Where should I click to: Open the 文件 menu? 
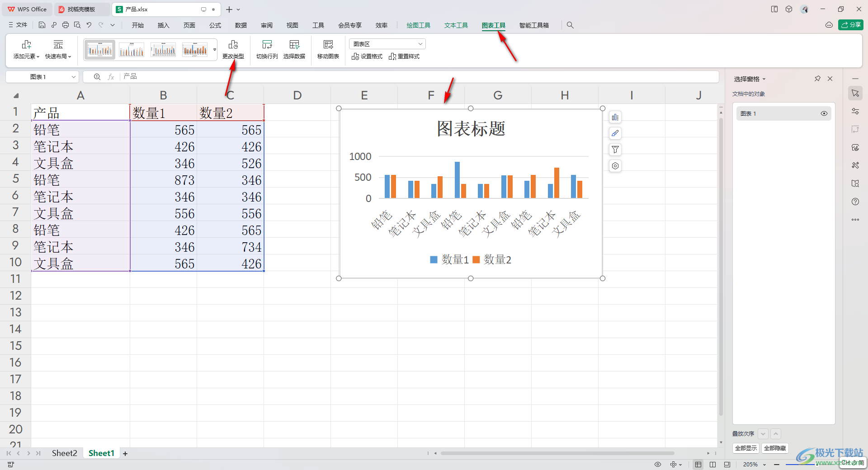(x=18, y=25)
